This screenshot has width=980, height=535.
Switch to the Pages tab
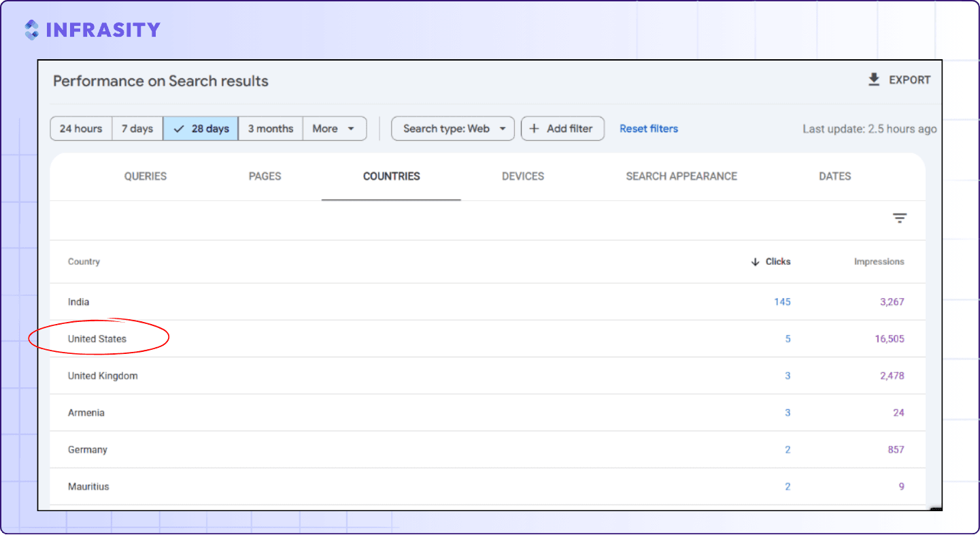(265, 176)
